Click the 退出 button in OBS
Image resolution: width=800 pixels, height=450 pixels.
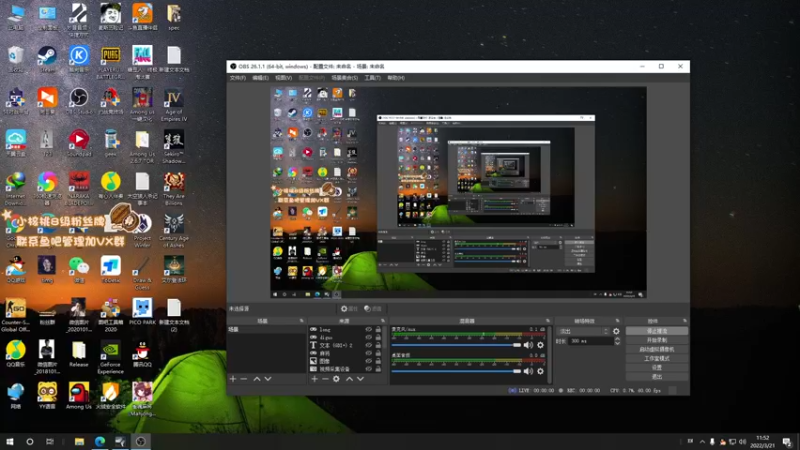(x=657, y=377)
